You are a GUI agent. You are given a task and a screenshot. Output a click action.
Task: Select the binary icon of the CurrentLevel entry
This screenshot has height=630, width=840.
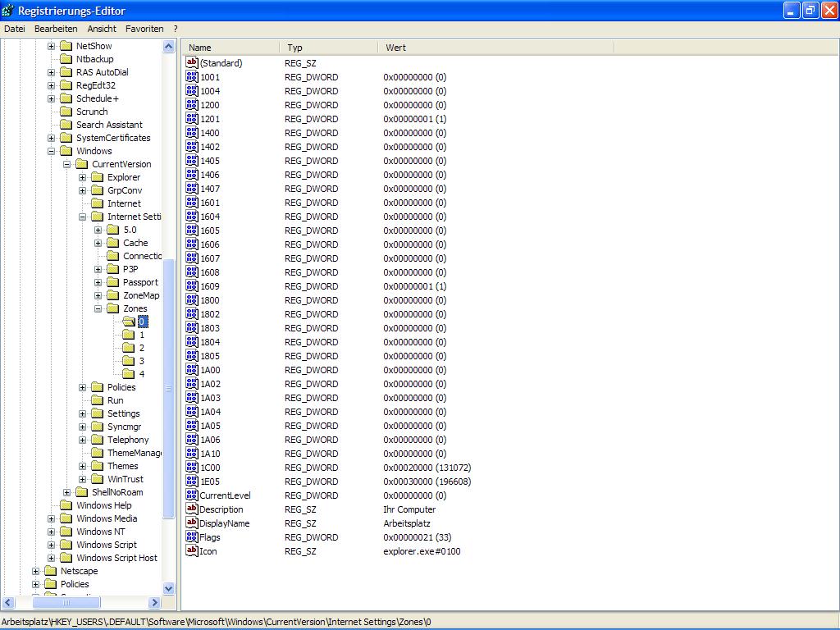tap(192, 495)
